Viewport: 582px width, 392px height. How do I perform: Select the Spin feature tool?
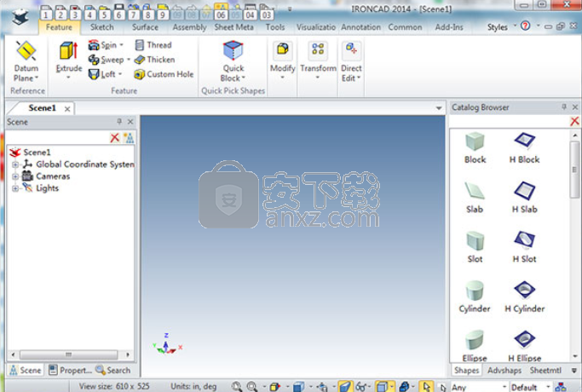(102, 45)
